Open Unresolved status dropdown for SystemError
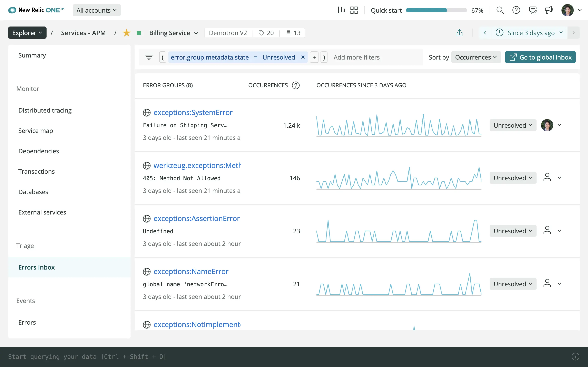The width and height of the screenshot is (588, 367). 513,125
